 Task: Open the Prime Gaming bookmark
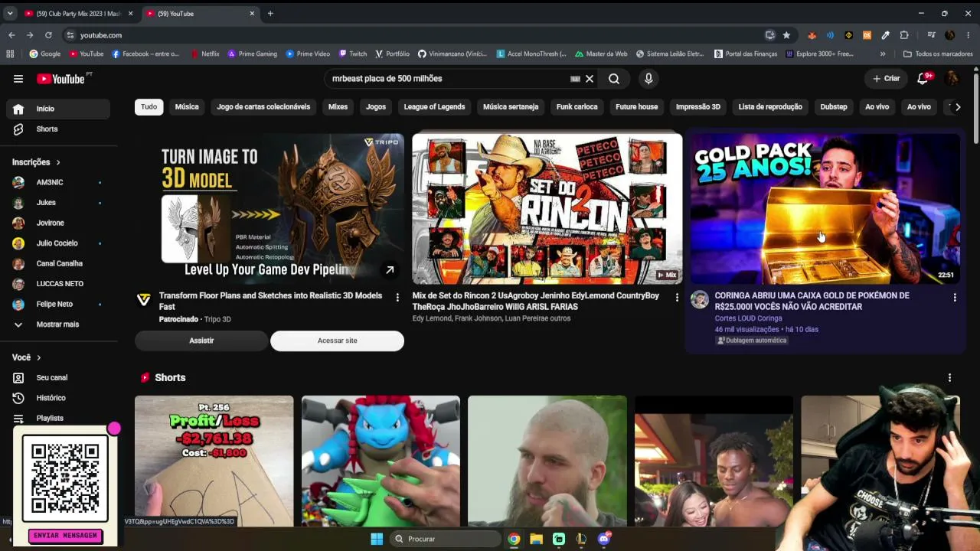(x=252, y=54)
